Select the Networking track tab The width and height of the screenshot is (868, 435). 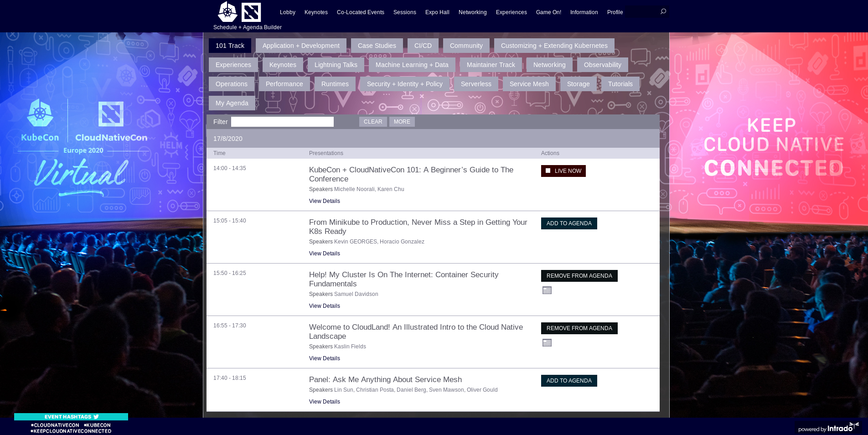pyautogui.click(x=549, y=65)
